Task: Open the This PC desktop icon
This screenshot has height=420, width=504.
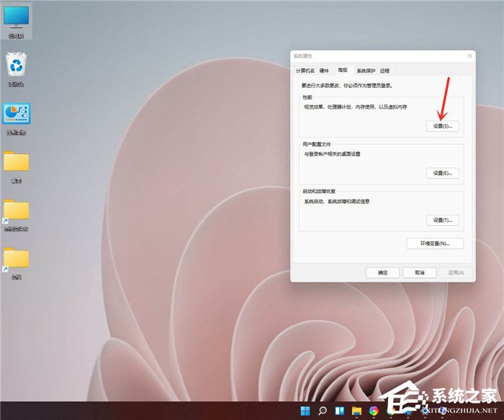Action: pyautogui.click(x=16, y=19)
